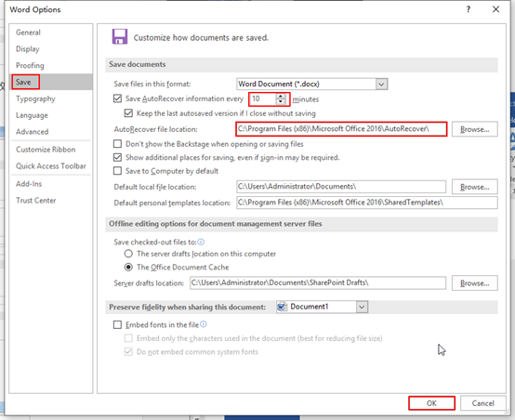The image size is (515, 420).
Task: Select The server drafts location radio button
Action: 128,254
